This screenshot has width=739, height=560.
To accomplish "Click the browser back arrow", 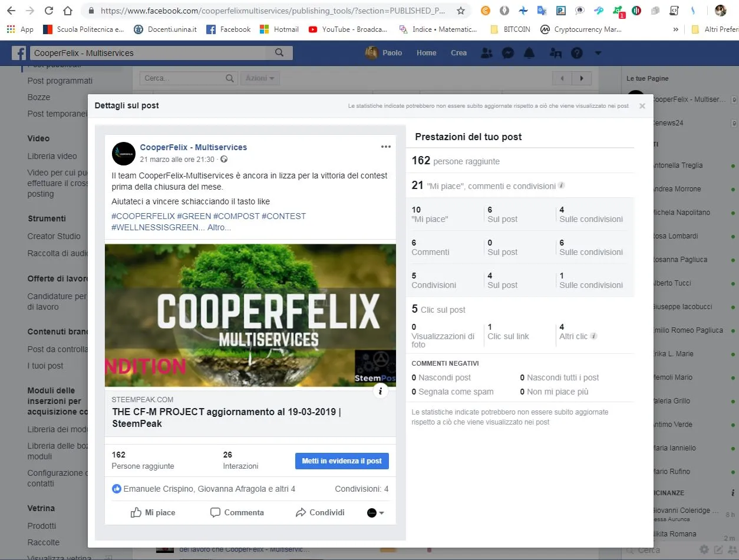I will point(11,11).
